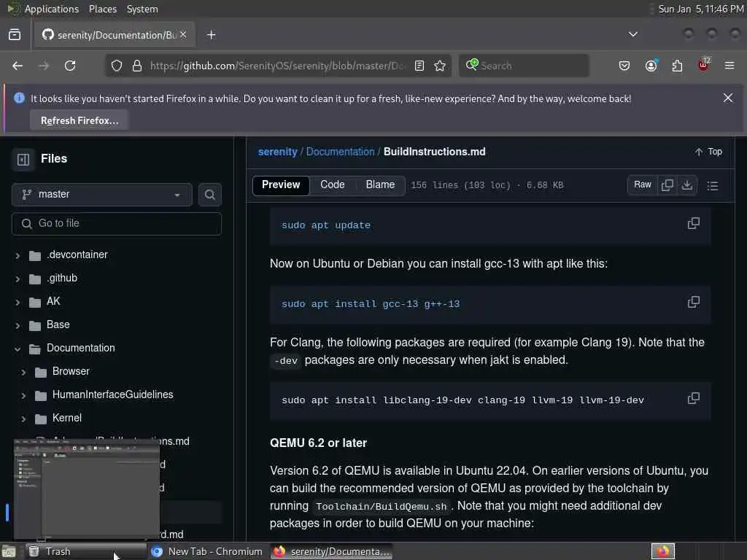The height and width of the screenshot is (560, 747).
Task: Open the master branch dropdown
Action: click(102, 194)
